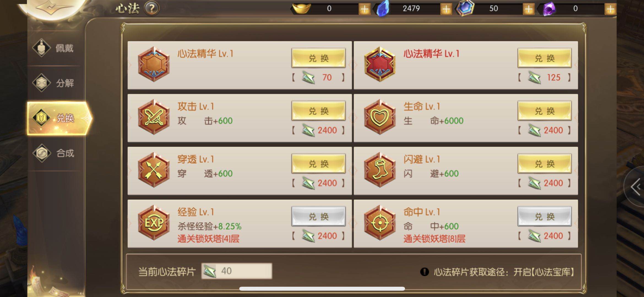Tap the 攻击 crossed-swords hexagon icon
644x297 pixels.
tap(154, 117)
